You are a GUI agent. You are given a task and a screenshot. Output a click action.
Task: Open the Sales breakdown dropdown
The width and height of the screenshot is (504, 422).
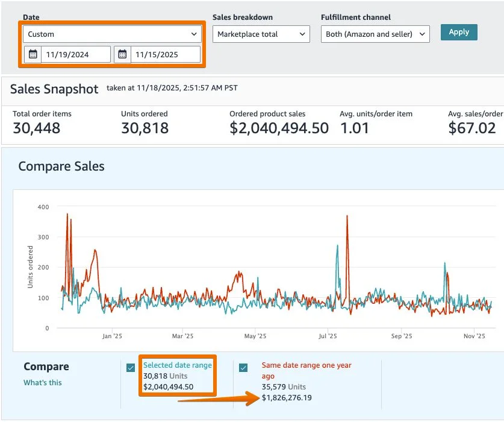click(x=261, y=34)
